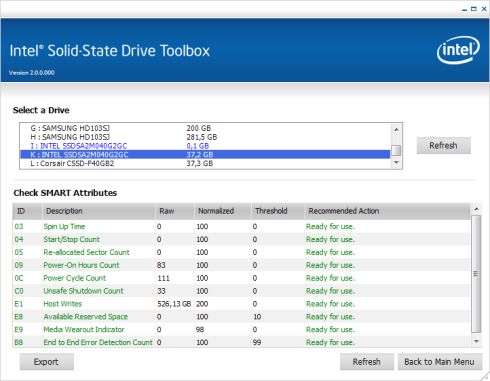This screenshot has height=381, width=490.
Task: Select drive H: SAMSUNG HD103SJ
Action: coord(205,137)
